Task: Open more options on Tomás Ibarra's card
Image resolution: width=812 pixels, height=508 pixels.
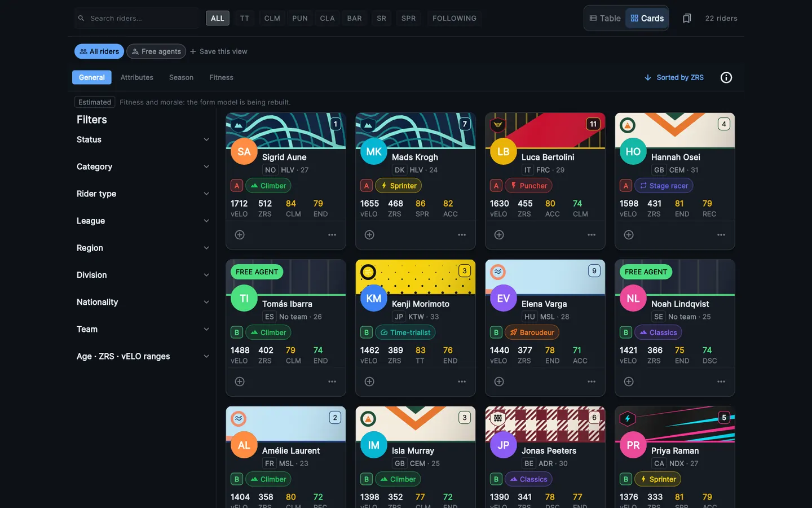Action: tap(332, 382)
